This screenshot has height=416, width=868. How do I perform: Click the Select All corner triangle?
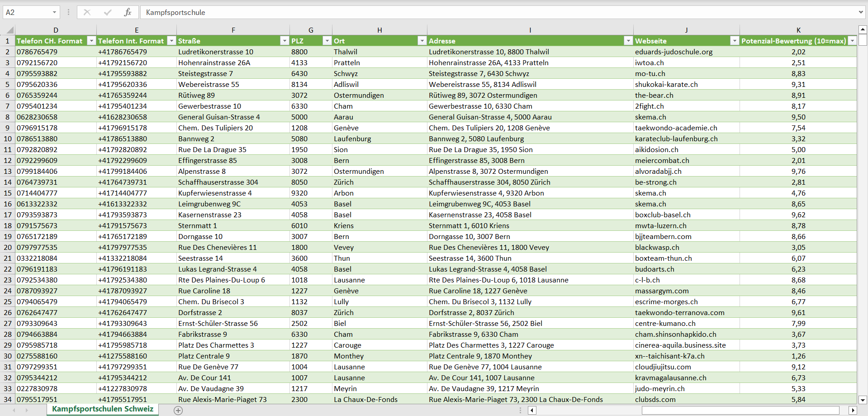[x=9, y=30]
